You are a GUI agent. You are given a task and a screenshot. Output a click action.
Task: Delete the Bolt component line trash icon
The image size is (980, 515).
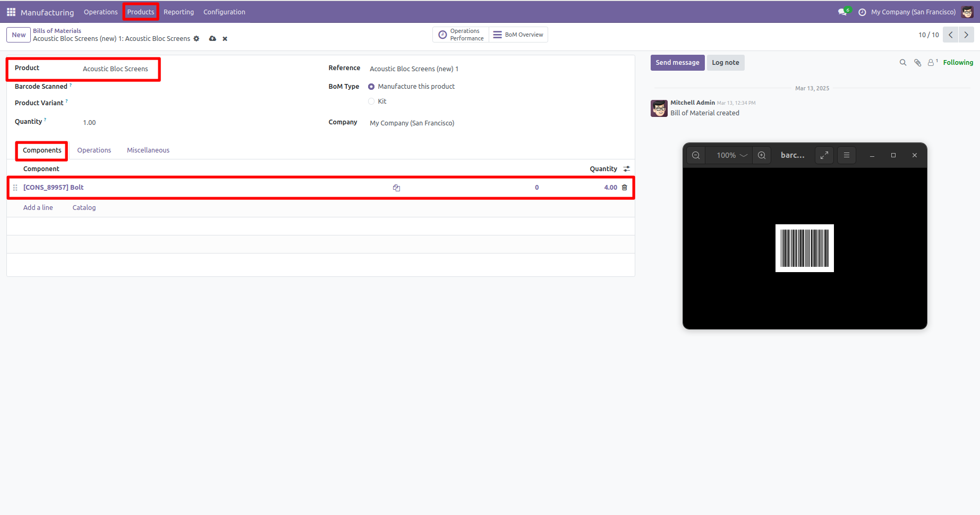click(625, 188)
